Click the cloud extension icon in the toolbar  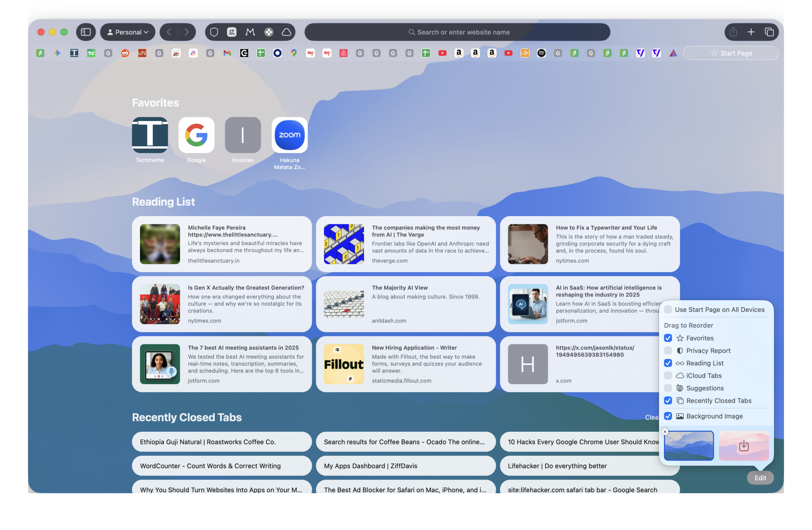pos(286,32)
